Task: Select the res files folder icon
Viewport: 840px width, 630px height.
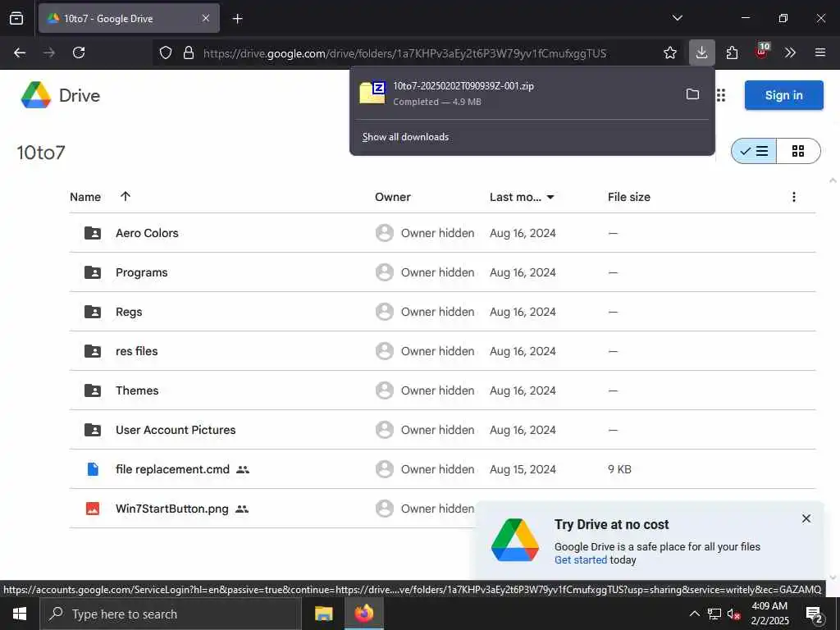Action: coord(93,351)
